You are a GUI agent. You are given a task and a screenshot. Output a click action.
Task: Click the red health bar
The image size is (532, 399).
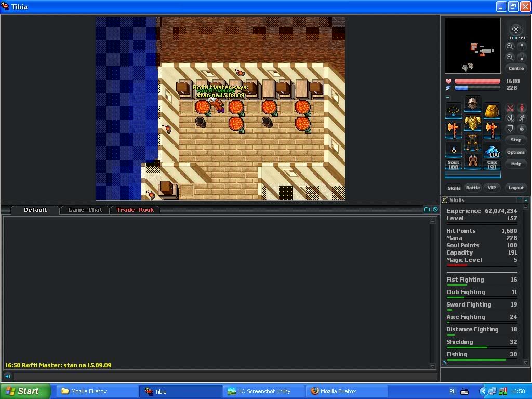coord(477,81)
